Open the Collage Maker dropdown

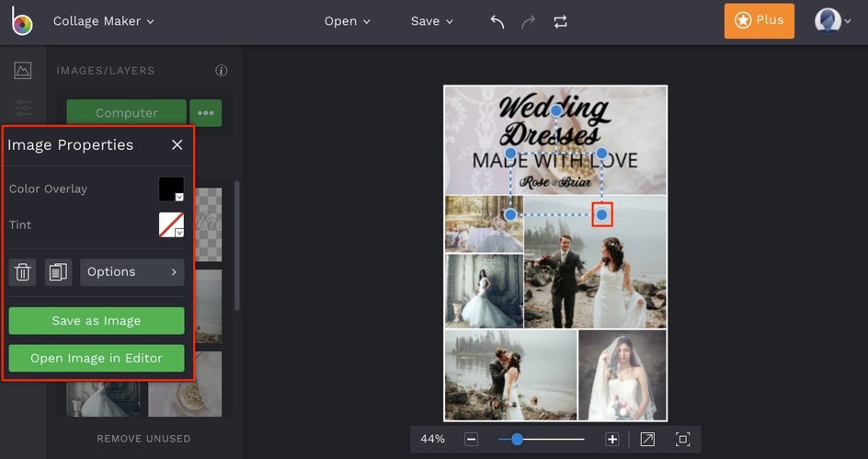104,21
